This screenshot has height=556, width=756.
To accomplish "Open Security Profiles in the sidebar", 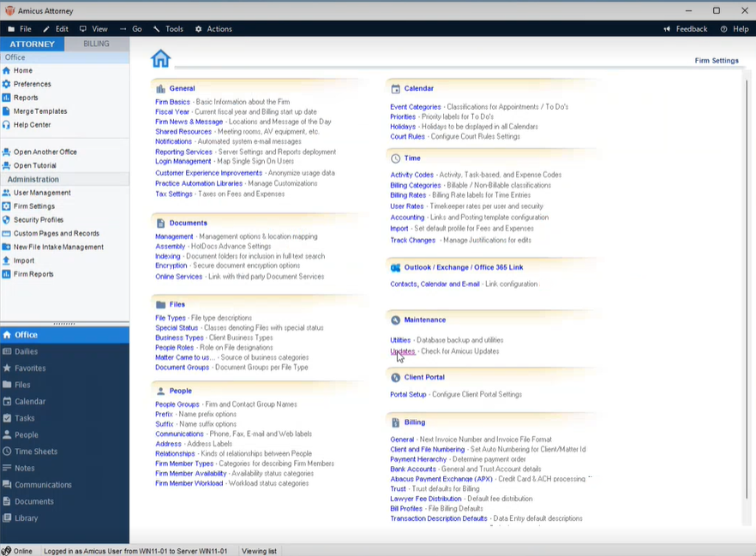I will (x=38, y=220).
